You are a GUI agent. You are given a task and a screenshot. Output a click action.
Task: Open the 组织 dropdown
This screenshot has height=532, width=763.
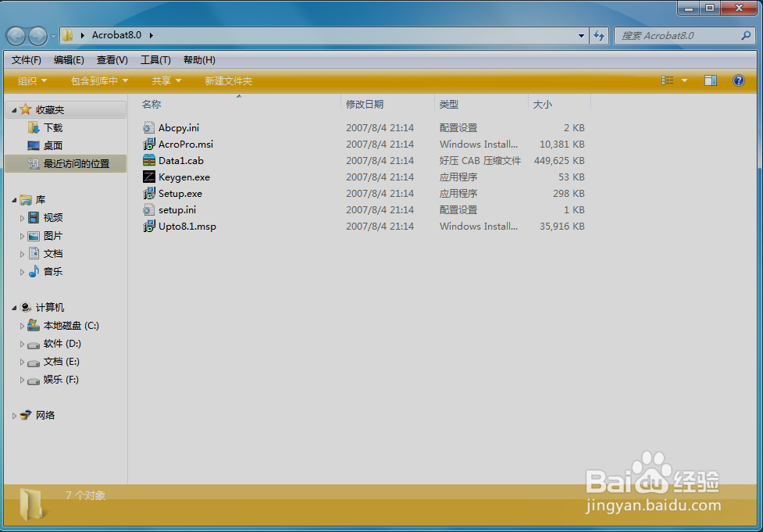click(x=32, y=80)
